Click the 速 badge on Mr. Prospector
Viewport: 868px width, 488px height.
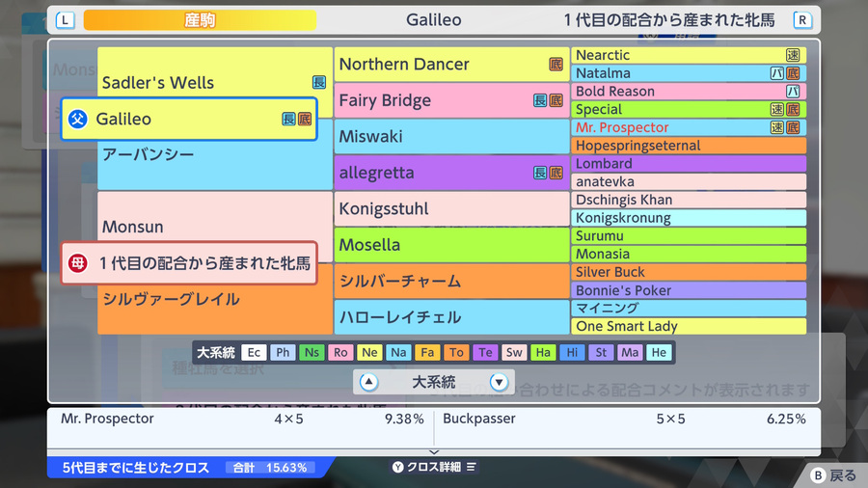pos(777,127)
